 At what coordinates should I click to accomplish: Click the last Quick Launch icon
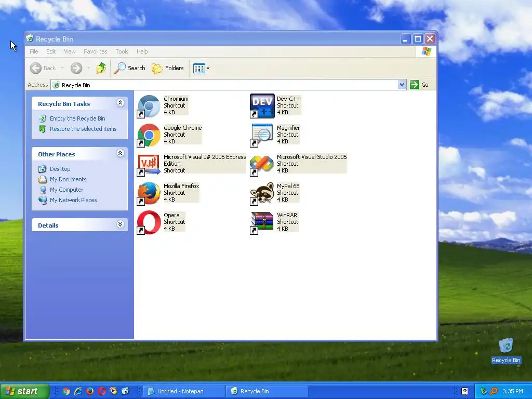click(x=125, y=391)
